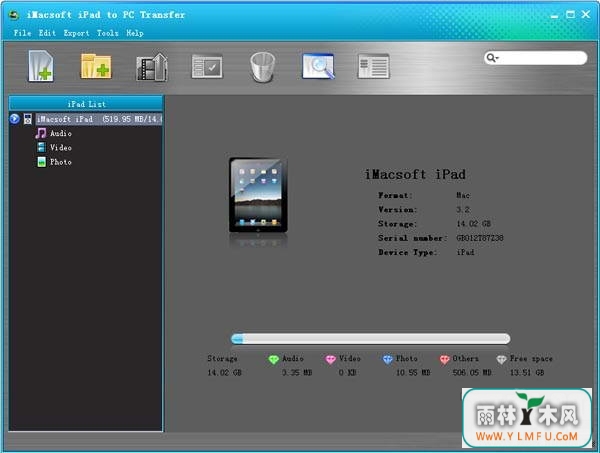Click the Version value 3.2
Viewport: 600px width, 453px height.
(463, 209)
